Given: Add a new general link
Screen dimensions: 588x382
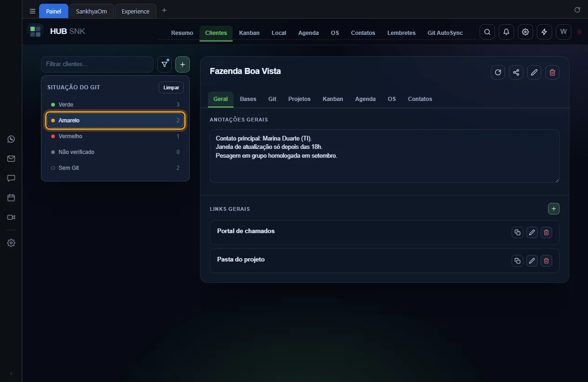Looking at the screenshot, I should (554, 209).
